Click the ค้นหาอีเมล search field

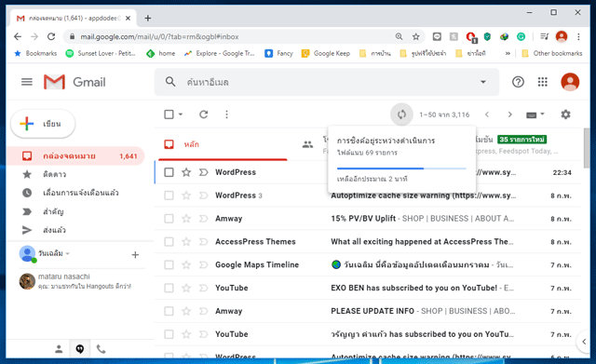327,82
